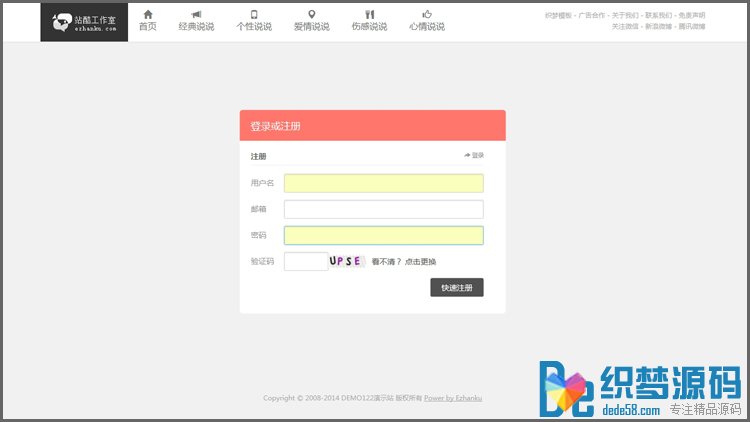The height and width of the screenshot is (422, 750).
Task: Focus the 密码 input field
Action: [384, 235]
